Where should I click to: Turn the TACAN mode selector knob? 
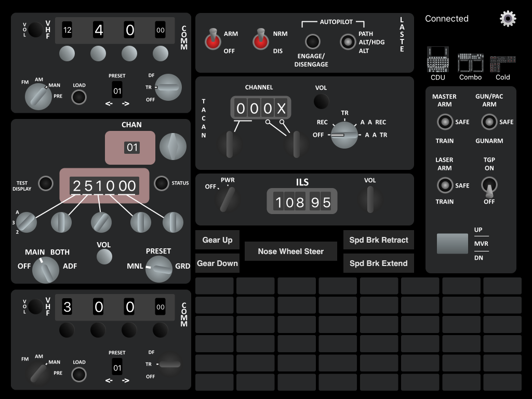coord(344,135)
